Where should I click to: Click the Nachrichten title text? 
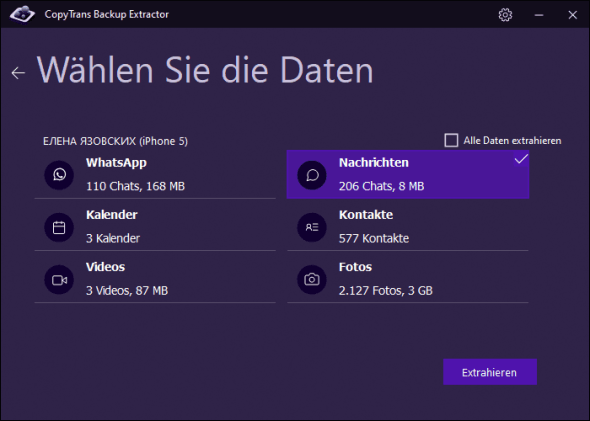[374, 163]
